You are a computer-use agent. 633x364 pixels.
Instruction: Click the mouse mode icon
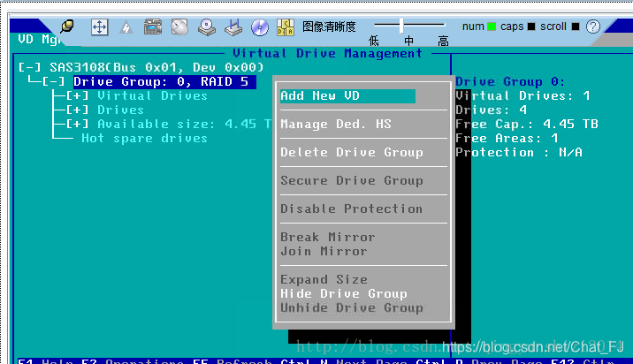pyautogui.click(x=179, y=27)
